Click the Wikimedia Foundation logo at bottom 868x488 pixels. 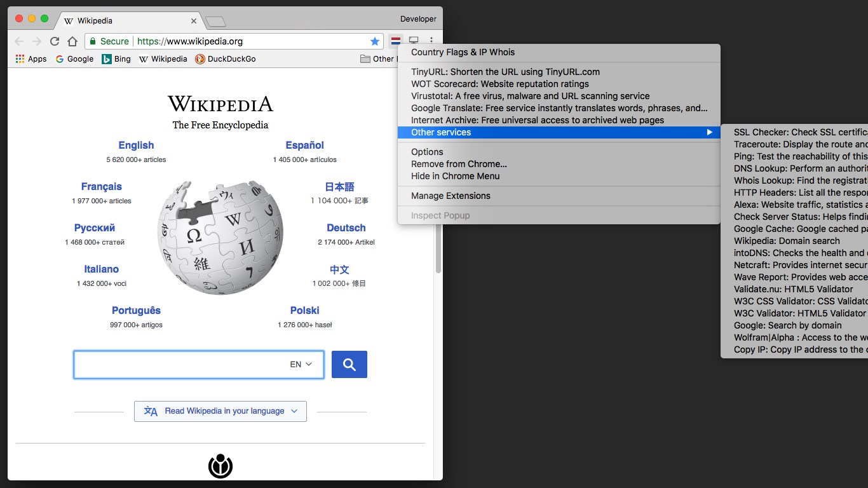220,466
